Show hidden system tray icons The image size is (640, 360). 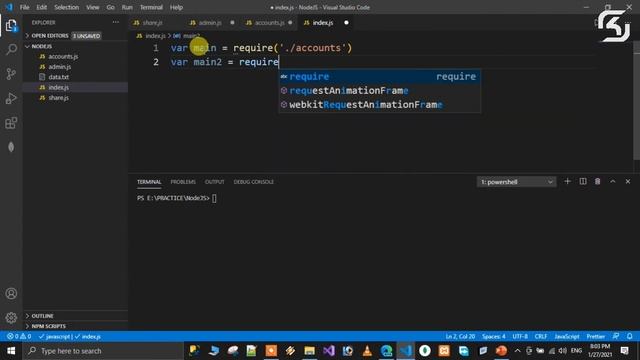tap(518, 351)
